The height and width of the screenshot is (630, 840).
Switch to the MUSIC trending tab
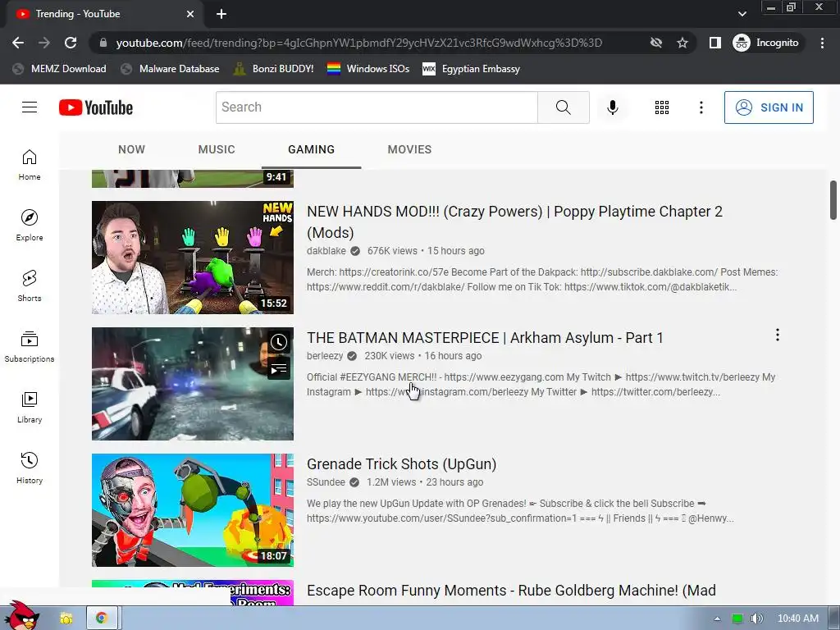tap(217, 149)
